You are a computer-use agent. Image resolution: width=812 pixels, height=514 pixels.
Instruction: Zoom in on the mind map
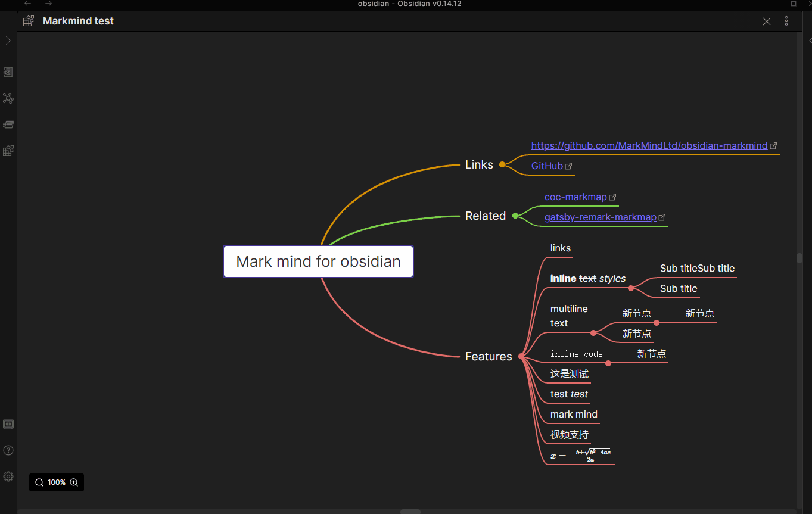[74, 482]
